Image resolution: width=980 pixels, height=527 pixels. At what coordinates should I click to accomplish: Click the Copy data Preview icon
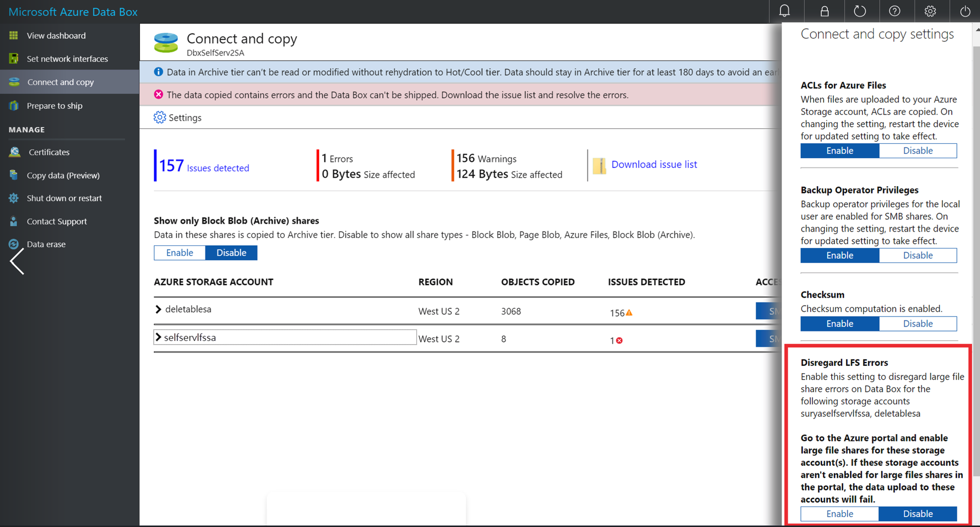[14, 175]
